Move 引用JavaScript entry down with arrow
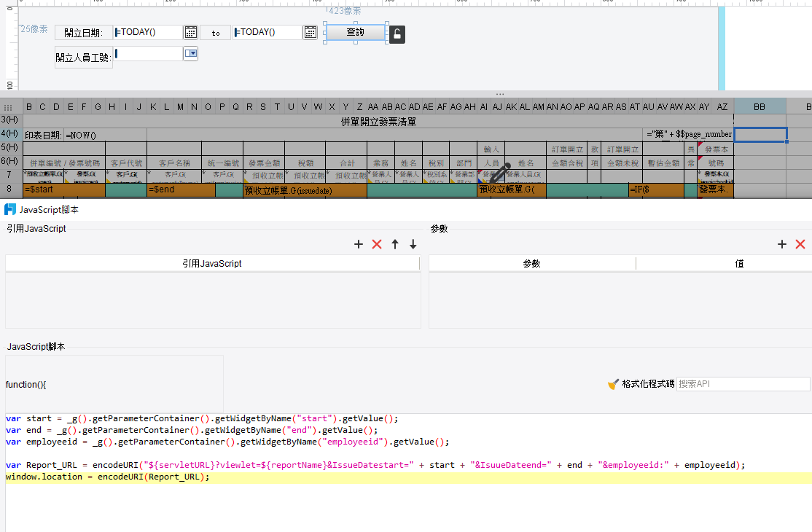 [x=413, y=244]
